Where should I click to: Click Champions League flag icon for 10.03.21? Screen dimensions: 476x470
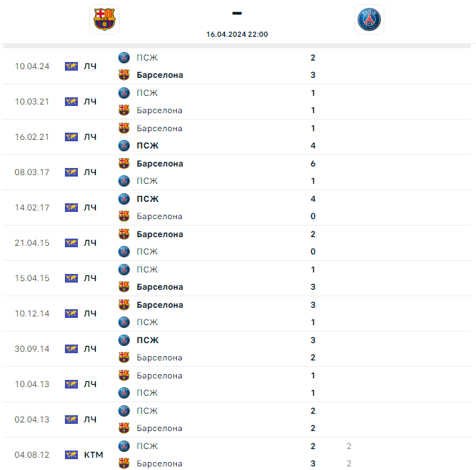click(71, 102)
